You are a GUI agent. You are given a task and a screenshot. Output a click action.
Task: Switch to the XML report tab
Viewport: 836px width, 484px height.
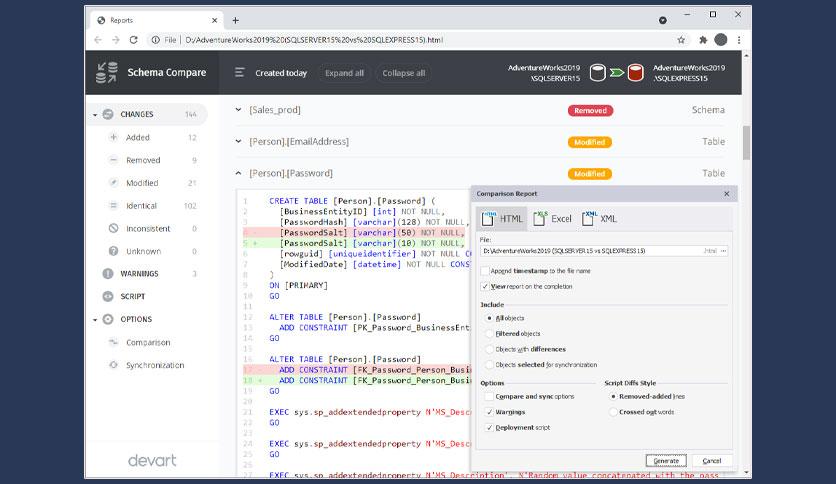coord(599,218)
